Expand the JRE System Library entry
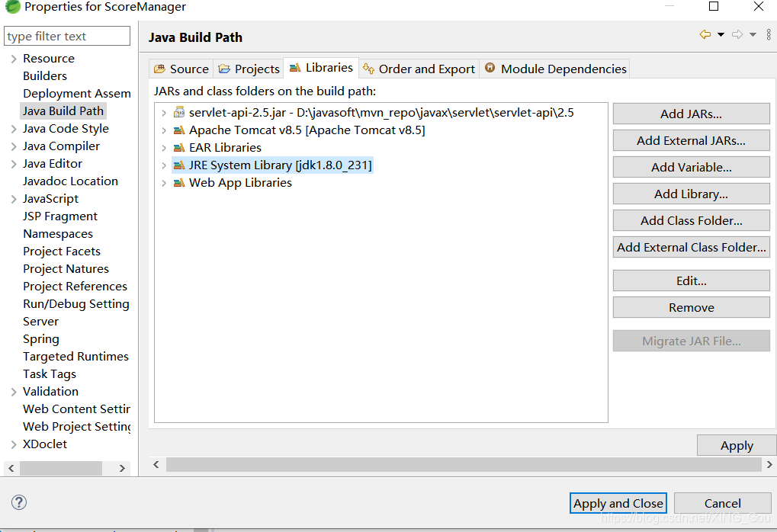The width and height of the screenshot is (777, 532). pyautogui.click(x=163, y=165)
